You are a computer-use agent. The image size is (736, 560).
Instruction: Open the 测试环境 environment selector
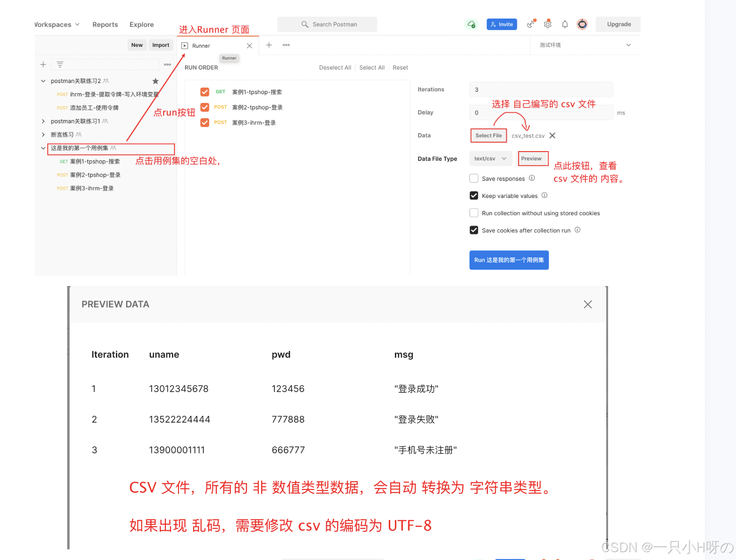click(585, 45)
